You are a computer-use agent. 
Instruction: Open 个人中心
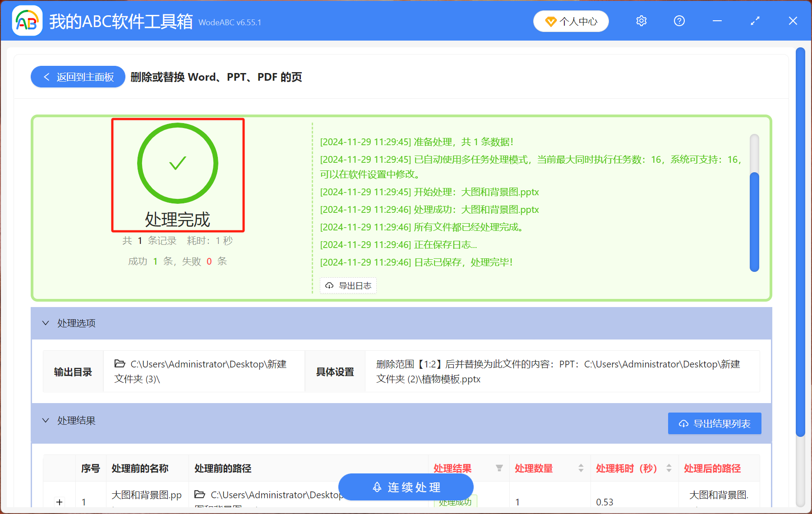pos(571,21)
